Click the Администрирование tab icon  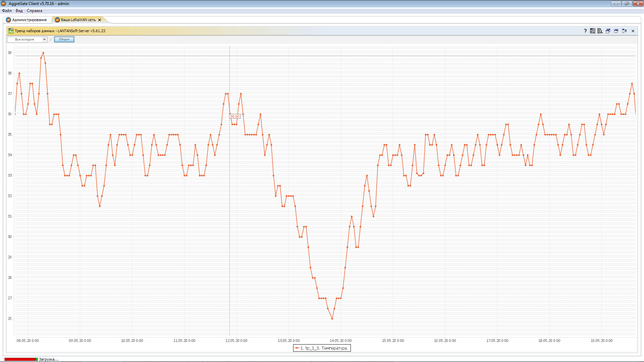8,20
